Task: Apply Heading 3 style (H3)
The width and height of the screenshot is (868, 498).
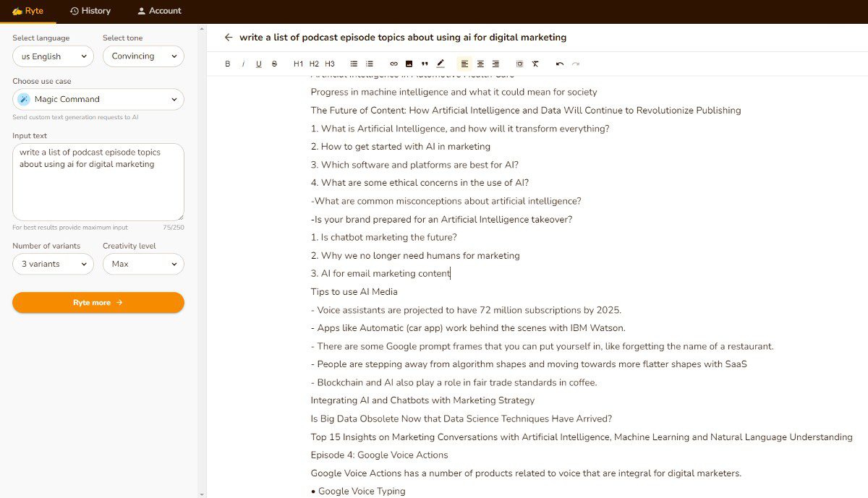Action: click(x=330, y=64)
